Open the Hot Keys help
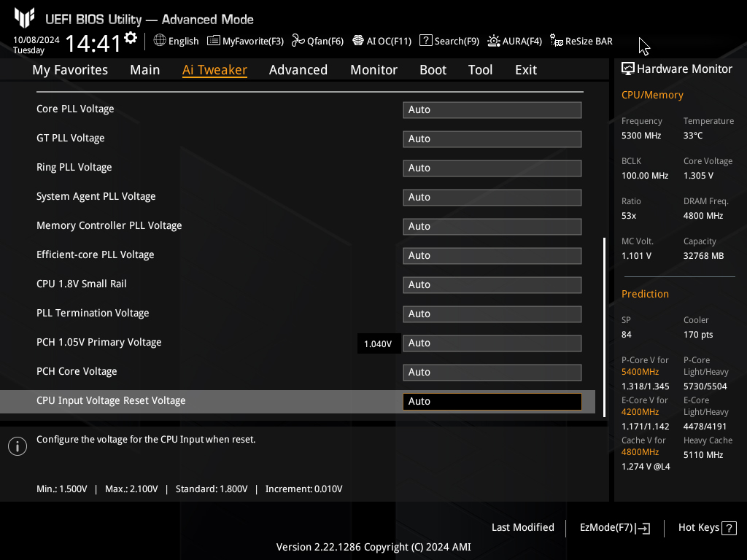747x560 pixels. [x=707, y=528]
